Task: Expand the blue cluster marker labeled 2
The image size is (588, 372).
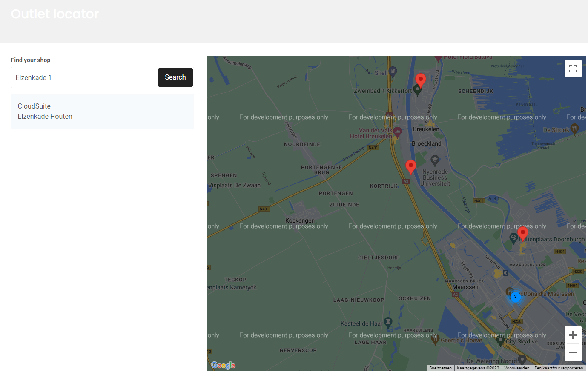Action: point(515,297)
